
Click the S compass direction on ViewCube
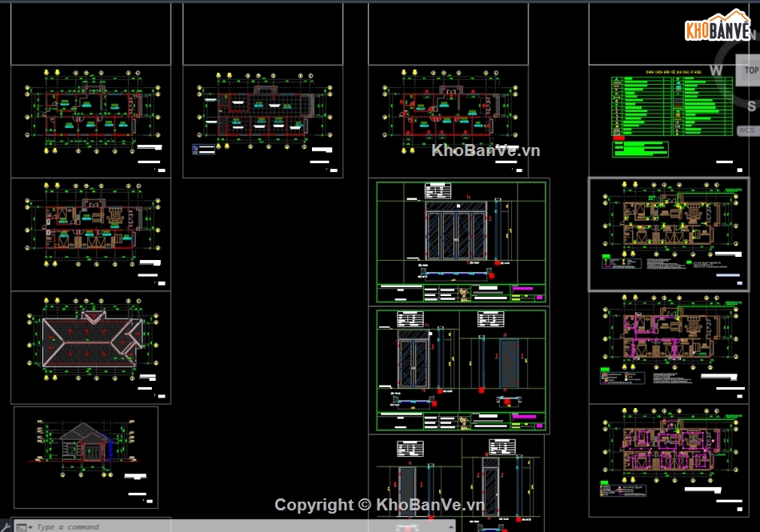pyautogui.click(x=751, y=106)
